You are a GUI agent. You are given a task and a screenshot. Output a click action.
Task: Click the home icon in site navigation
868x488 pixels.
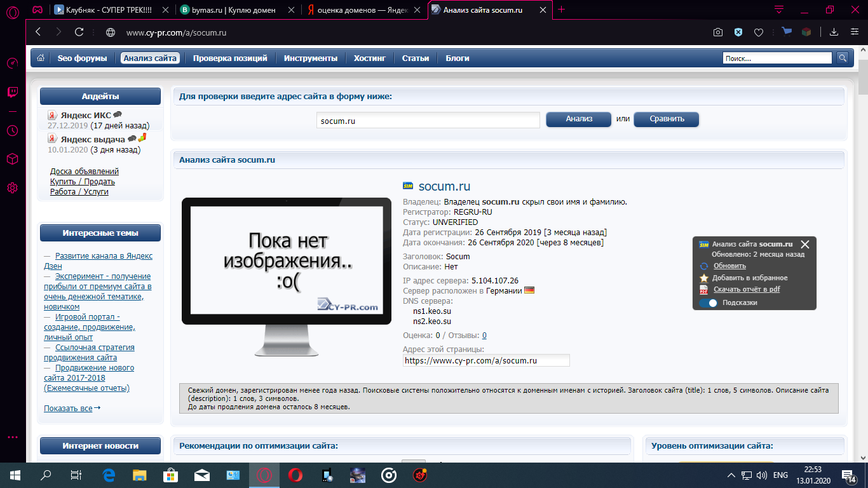(41, 58)
